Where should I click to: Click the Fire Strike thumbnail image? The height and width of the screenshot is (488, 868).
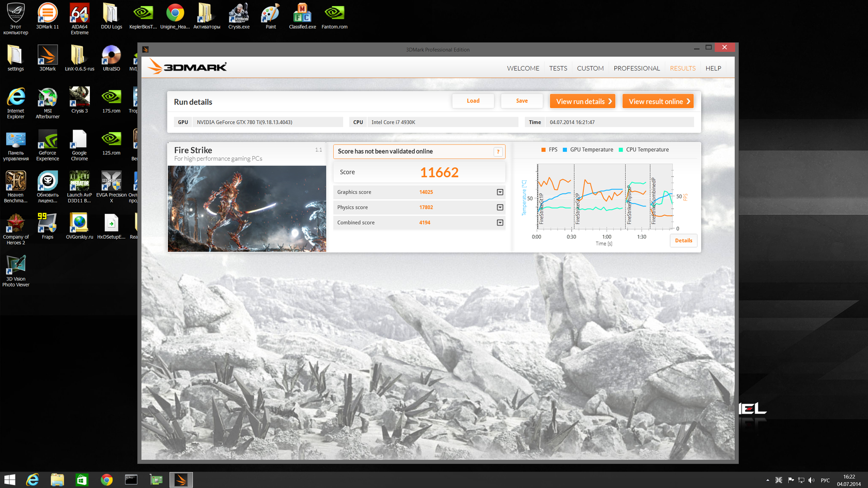coord(247,209)
